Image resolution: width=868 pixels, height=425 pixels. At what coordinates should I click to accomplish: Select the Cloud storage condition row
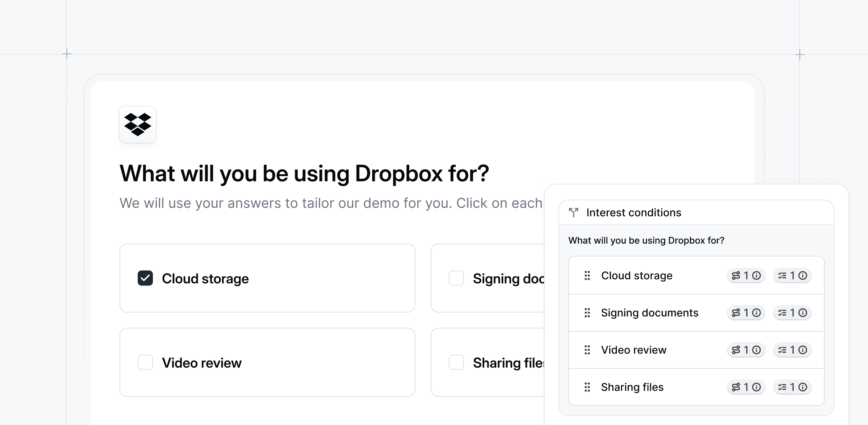click(697, 275)
